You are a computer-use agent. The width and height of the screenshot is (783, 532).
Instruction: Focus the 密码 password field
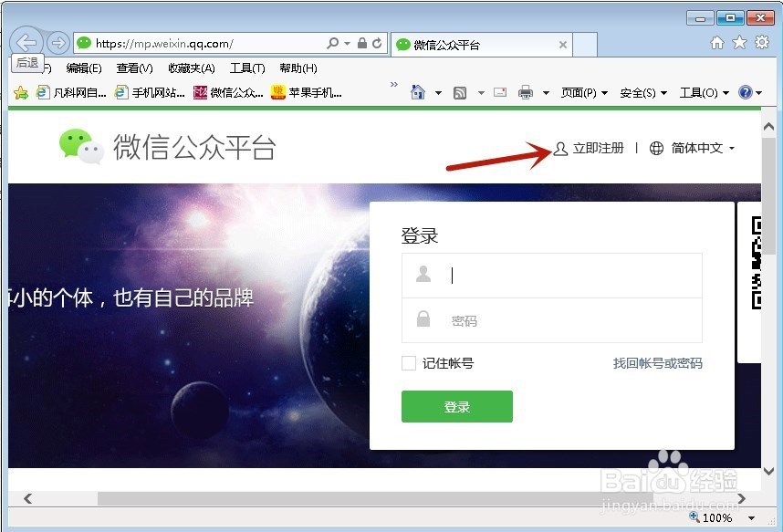pyautogui.click(x=552, y=320)
